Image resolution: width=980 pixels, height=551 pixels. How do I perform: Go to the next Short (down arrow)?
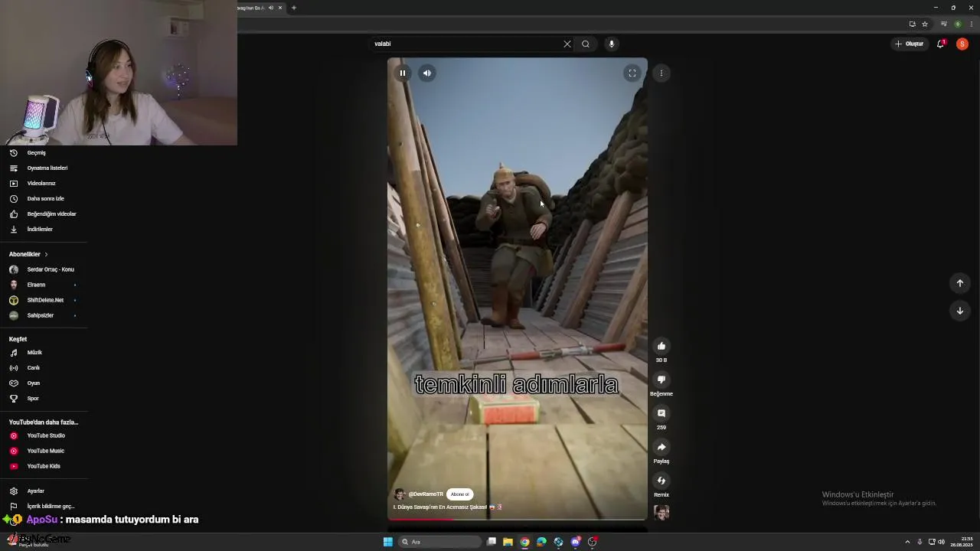(x=959, y=311)
